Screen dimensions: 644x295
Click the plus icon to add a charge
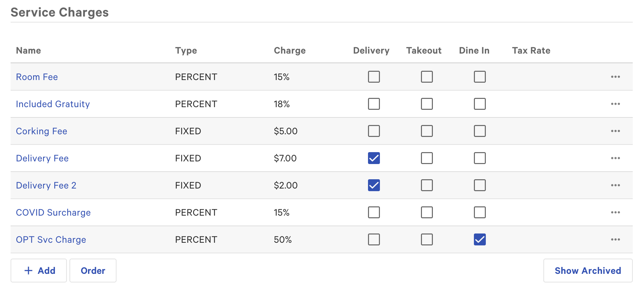click(x=27, y=271)
